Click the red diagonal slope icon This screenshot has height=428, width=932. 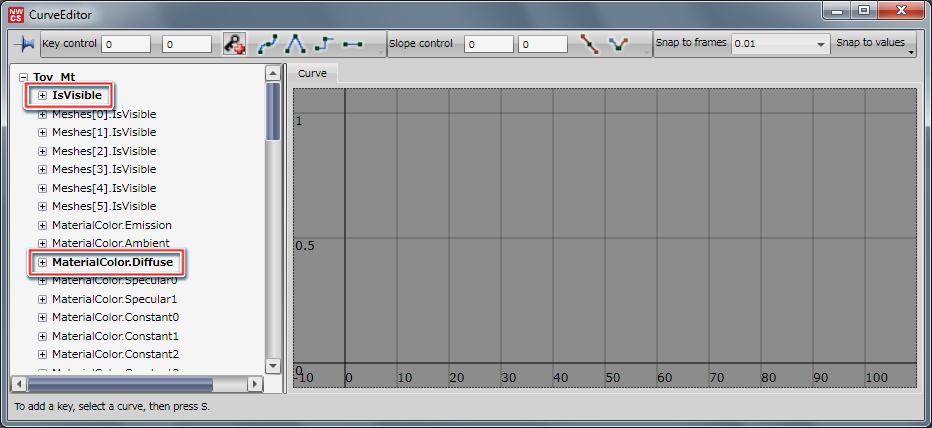tap(591, 45)
